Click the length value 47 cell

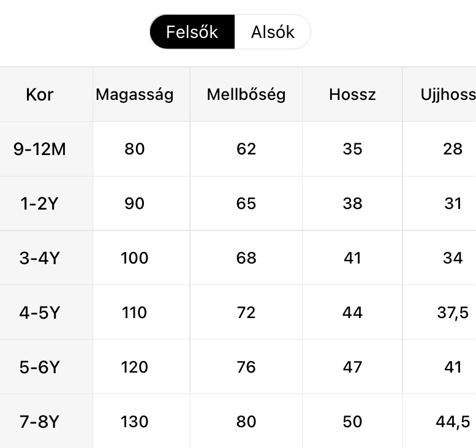click(352, 367)
